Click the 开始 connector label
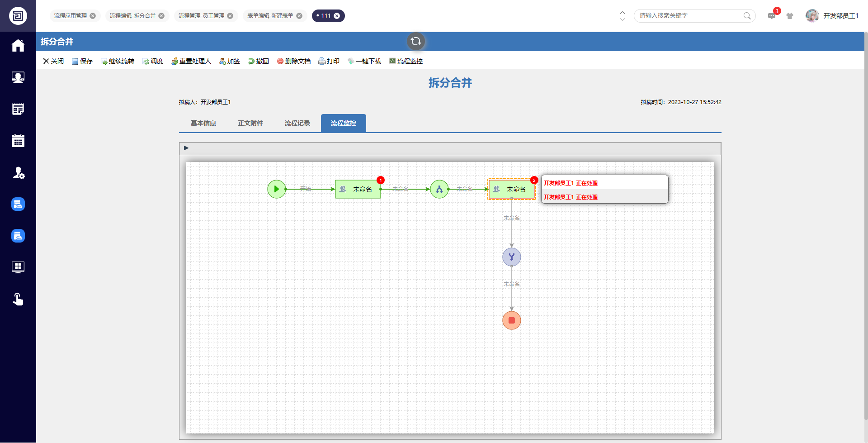 (x=306, y=189)
